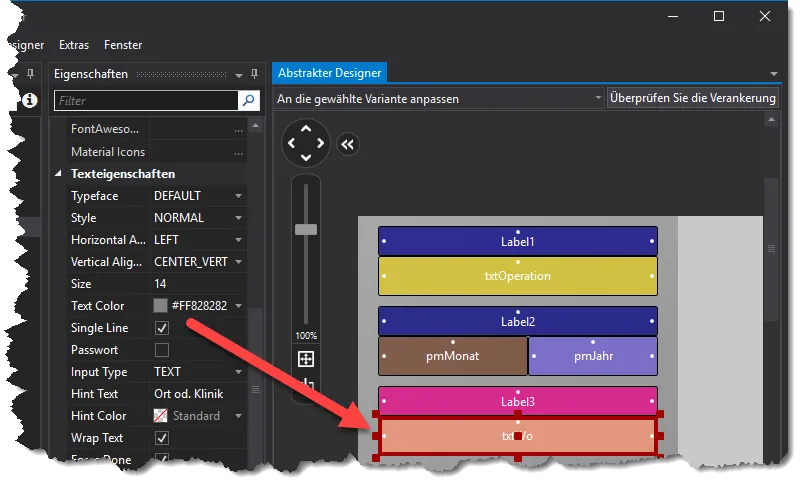Click the search magnifier icon beside Filter
This screenshot has height=492, width=800.
point(248,101)
